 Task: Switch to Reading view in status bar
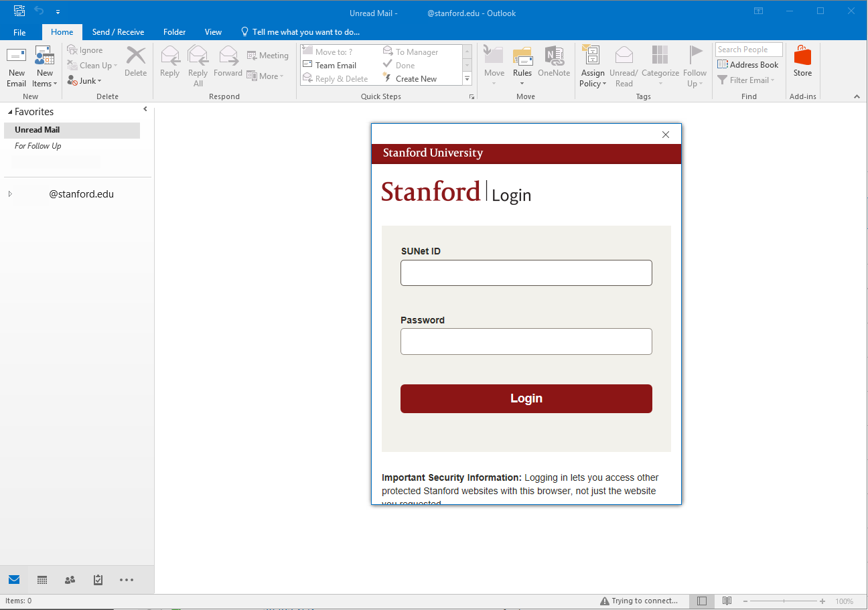click(727, 601)
